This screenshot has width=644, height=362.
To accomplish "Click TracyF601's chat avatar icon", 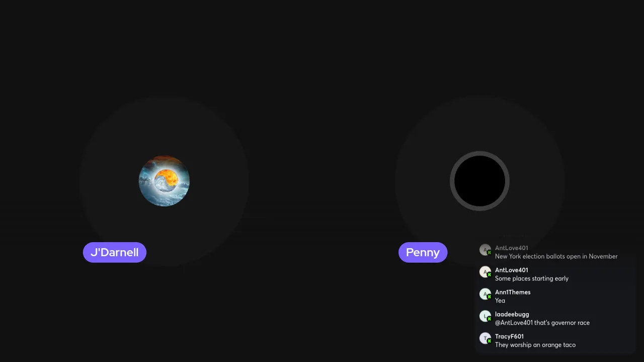I will (485, 338).
